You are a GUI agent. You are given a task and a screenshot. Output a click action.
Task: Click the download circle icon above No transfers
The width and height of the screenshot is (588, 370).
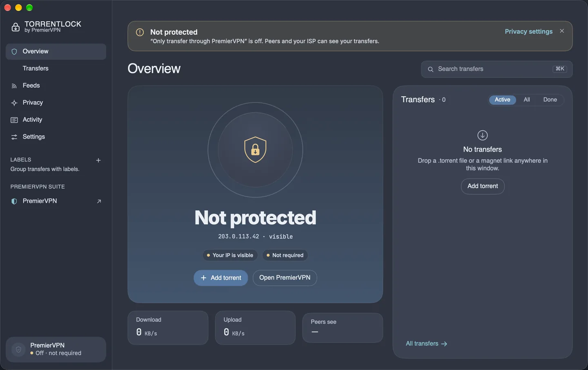pos(483,135)
